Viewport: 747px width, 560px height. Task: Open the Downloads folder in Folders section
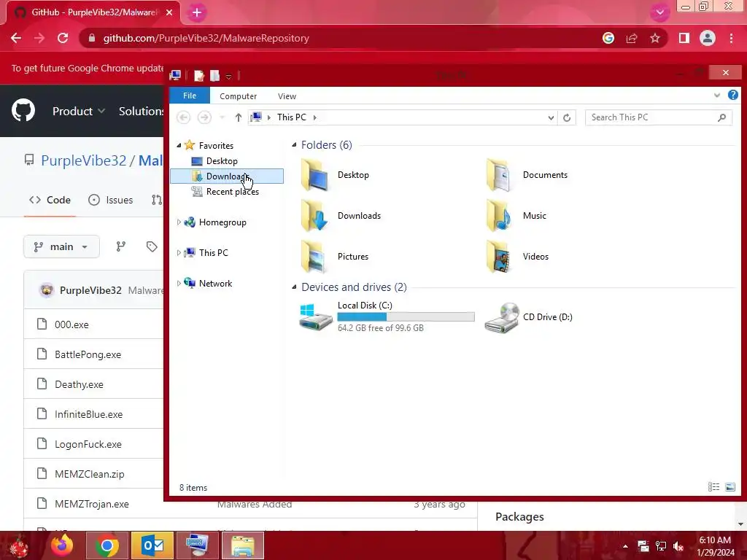coord(341,216)
